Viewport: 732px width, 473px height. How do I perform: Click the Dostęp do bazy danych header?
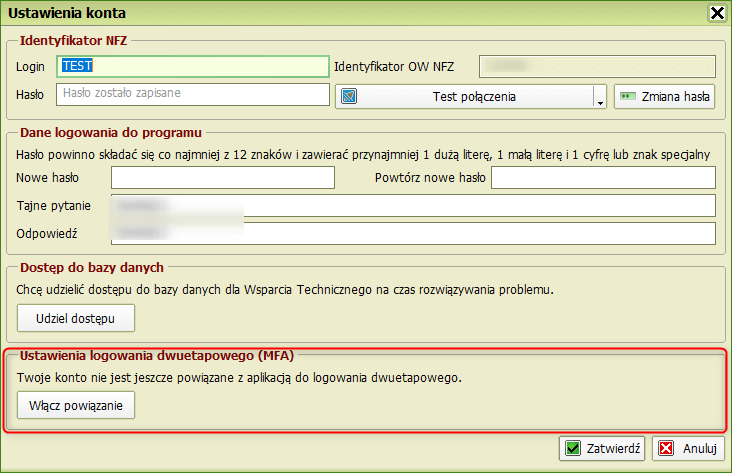[91, 267]
